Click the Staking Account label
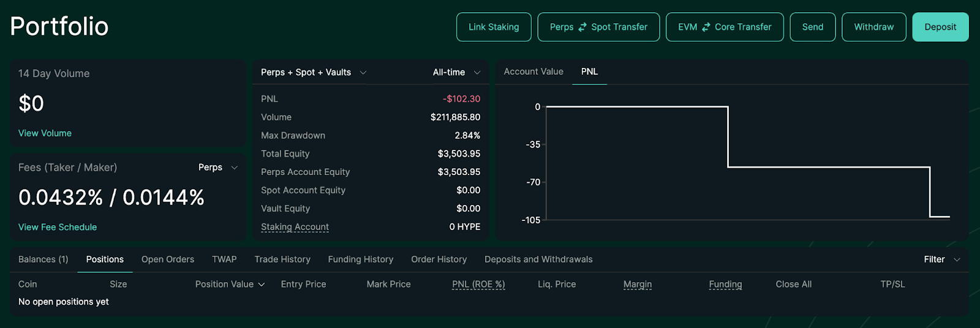 pos(295,227)
